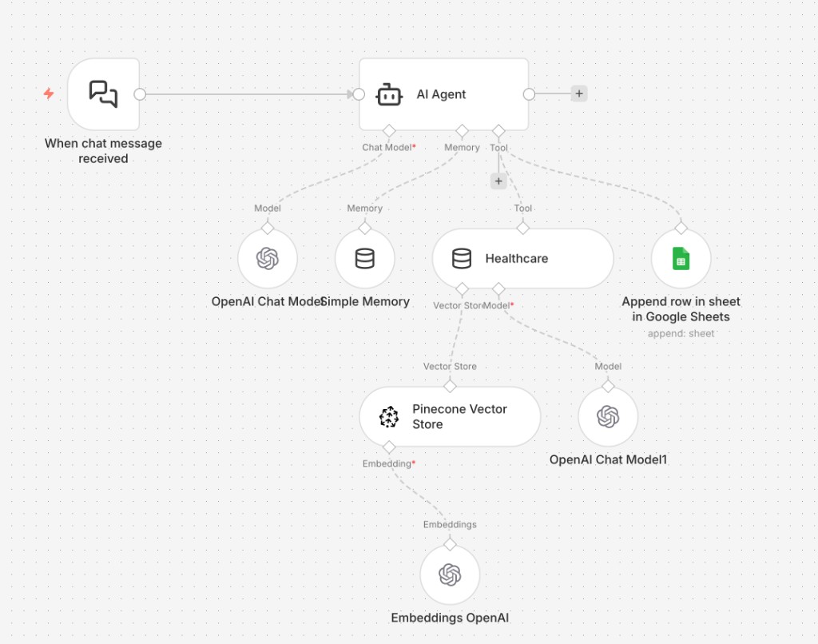This screenshot has width=818, height=644.
Task: Click the Simple Memory database icon
Action: 365,257
